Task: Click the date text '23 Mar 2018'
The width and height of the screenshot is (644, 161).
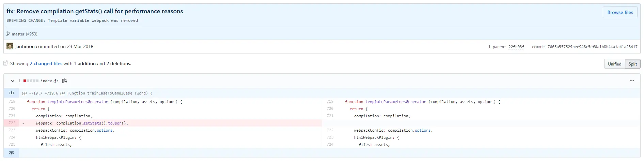Action: (x=80, y=46)
